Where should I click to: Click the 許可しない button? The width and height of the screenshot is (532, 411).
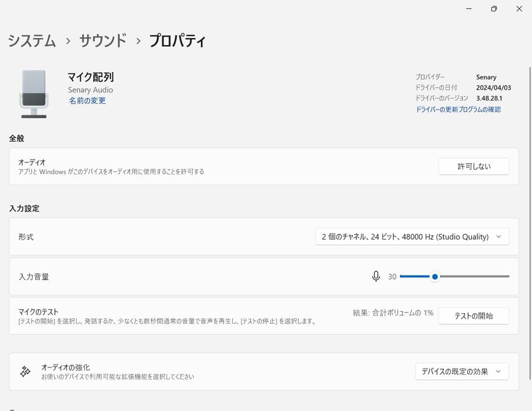tap(473, 166)
